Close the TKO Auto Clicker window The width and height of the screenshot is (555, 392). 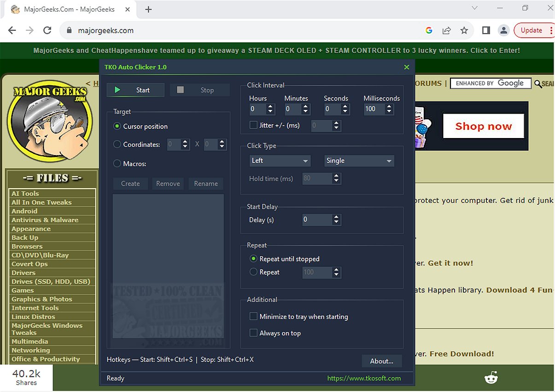tap(407, 67)
